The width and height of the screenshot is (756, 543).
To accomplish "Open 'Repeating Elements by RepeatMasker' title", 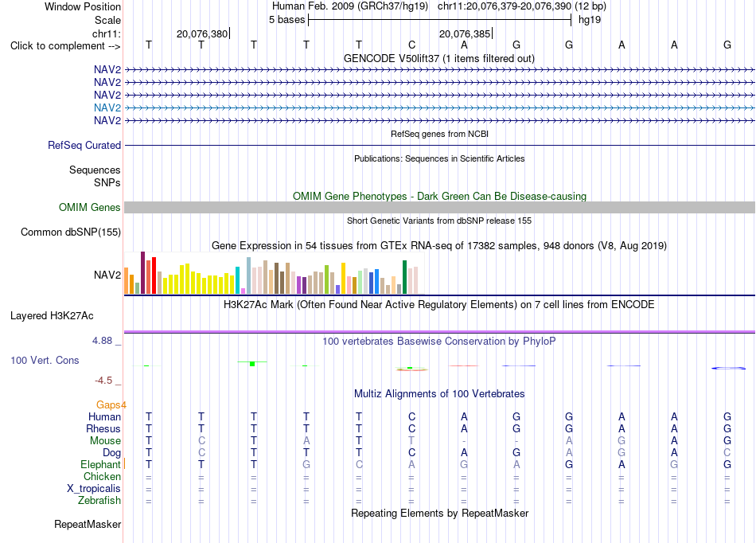I will (x=439, y=513).
